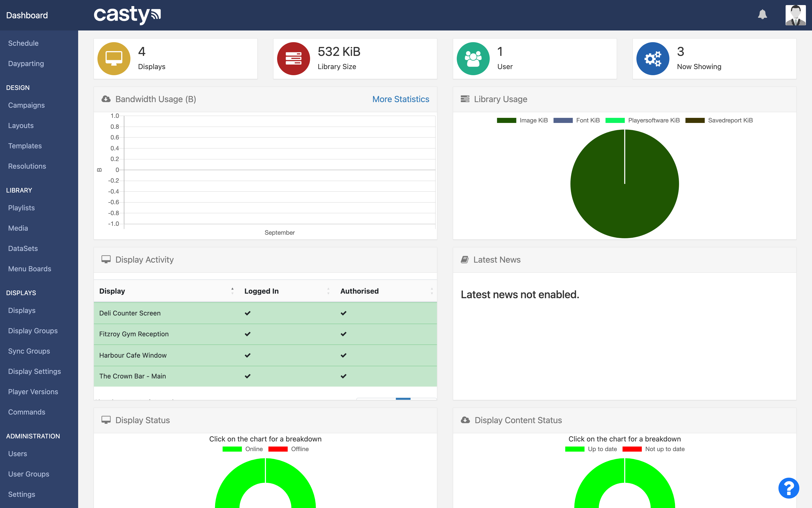Toggle Online legend swatch in Display Status
Screen dimensions: 812x508
[x=232, y=449]
